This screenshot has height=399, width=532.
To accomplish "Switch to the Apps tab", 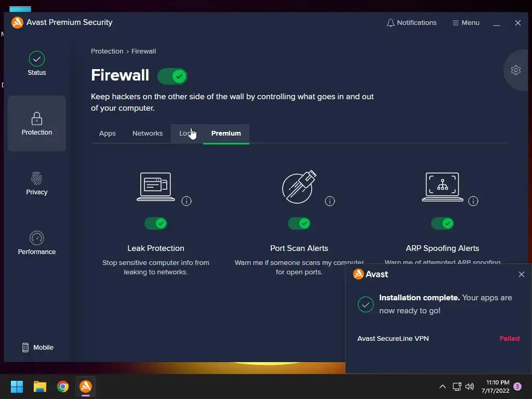I will (107, 134).
